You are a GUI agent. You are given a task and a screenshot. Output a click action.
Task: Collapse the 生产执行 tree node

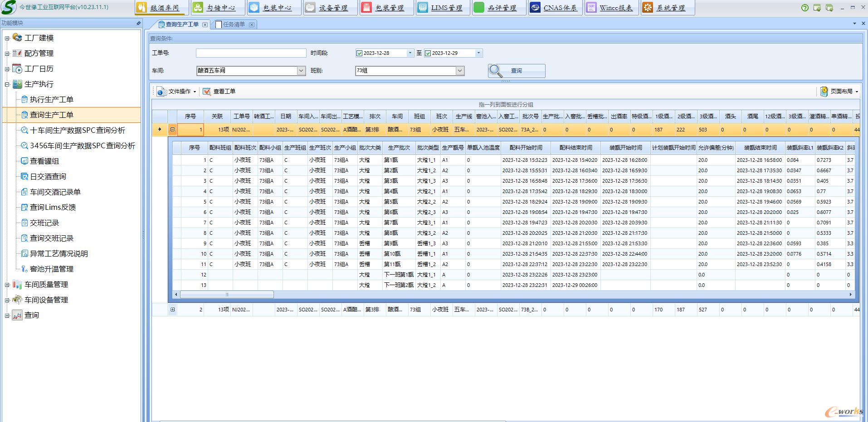pyautogui.click(x=7, y=85)
